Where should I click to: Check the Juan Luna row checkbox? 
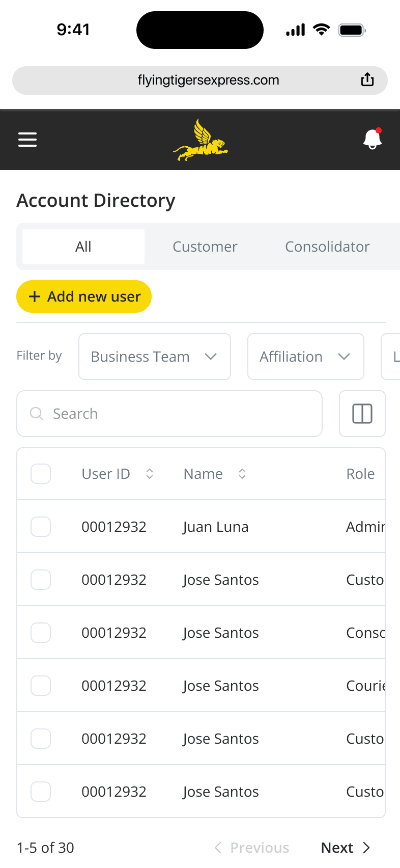(41, 527)
